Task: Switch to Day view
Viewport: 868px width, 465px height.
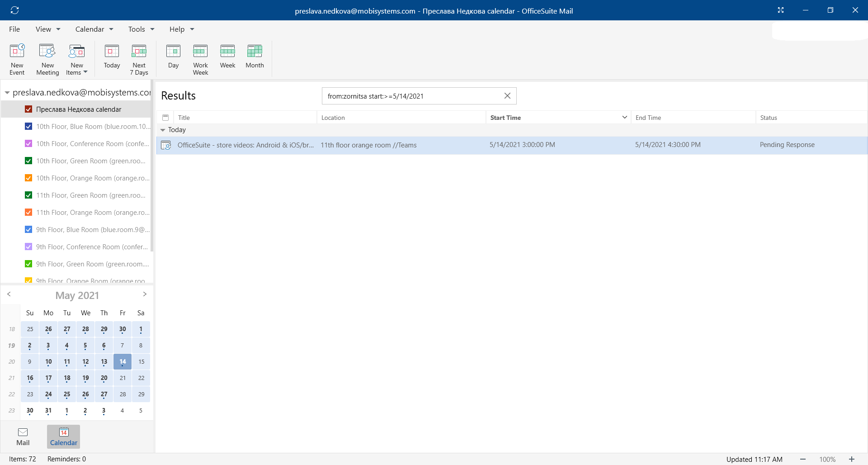Action: (x=173, y=57)
